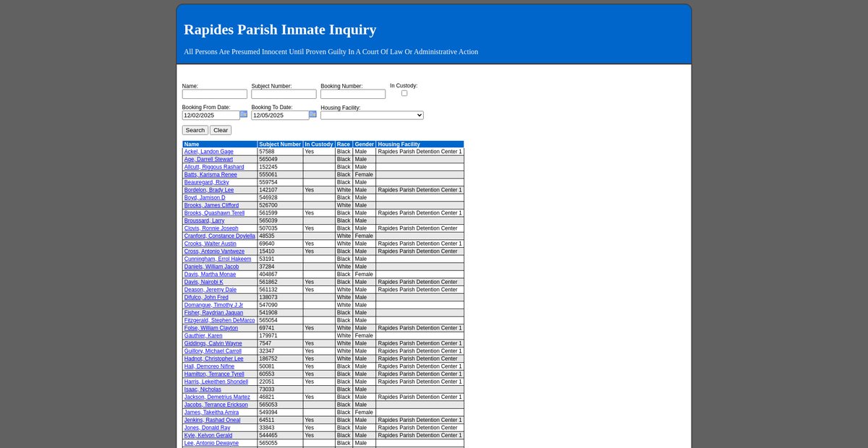Focus the Booking Number input field
This screenshot has width=868, height=448.
[353, 94]
